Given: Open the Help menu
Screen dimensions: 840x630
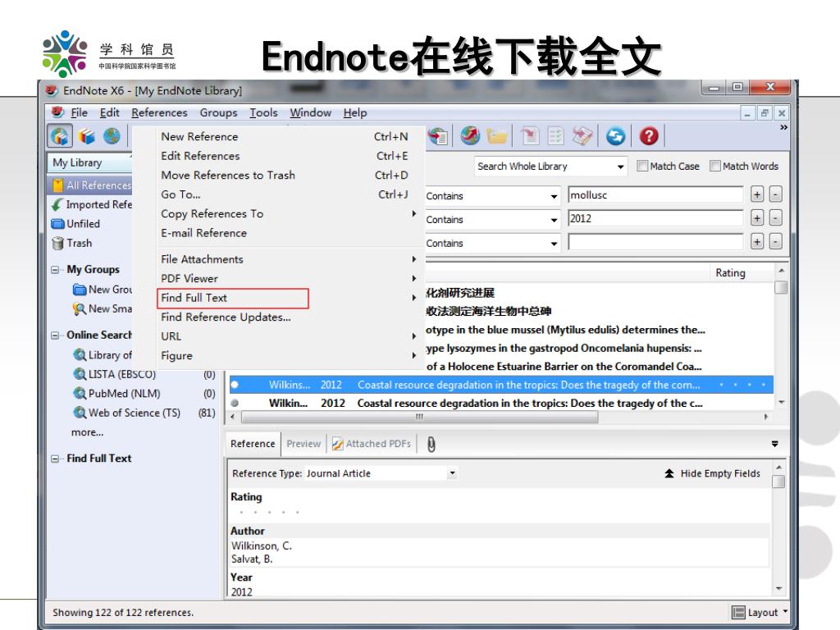Looking at the screenshot, I should 354,112.
